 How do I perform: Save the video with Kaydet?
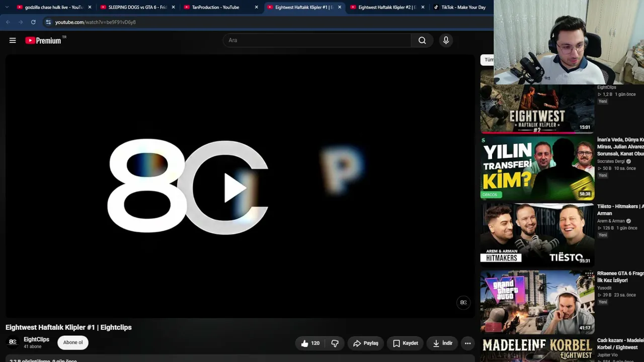(405, 343)
